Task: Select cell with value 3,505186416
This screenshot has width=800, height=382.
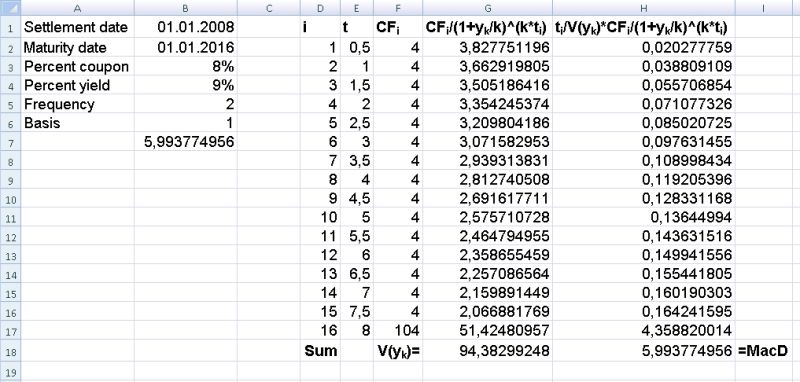Action: (487, 85)
